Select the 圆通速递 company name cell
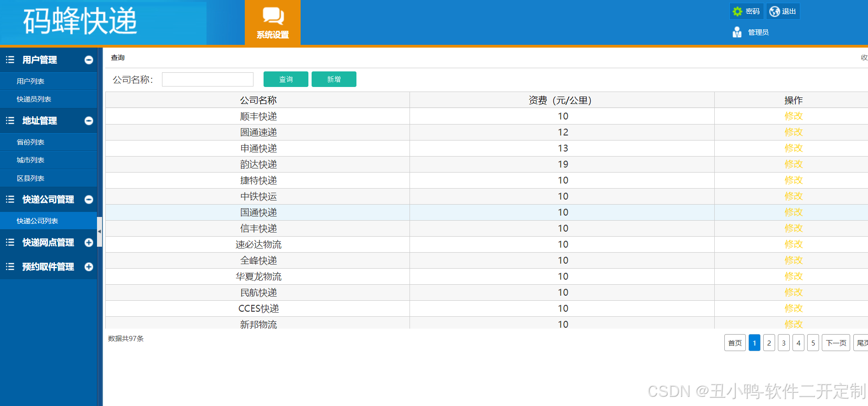 click(x=259, y=132)
